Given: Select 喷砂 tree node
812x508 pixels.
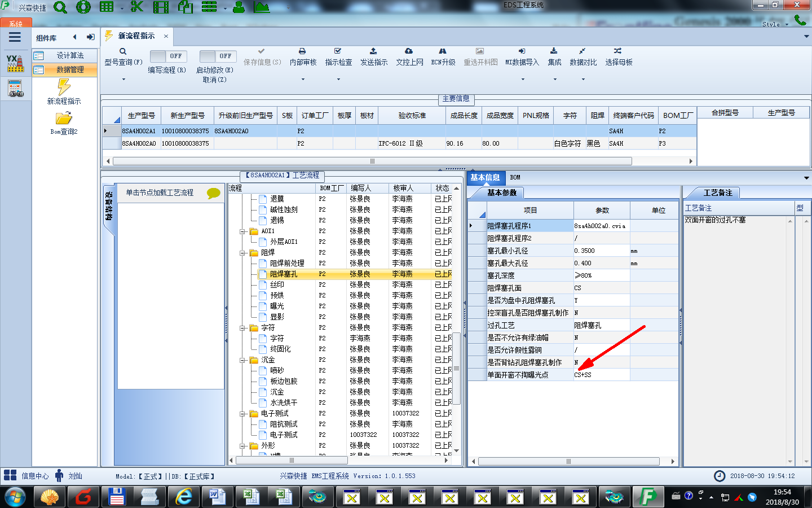Looking at the screenshot, I should point(277,370).
